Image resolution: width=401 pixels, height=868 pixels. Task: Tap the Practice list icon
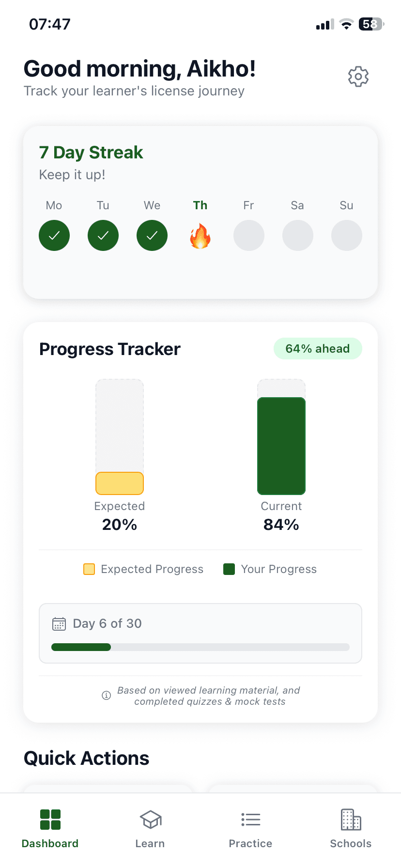click(x=250, y=820)
